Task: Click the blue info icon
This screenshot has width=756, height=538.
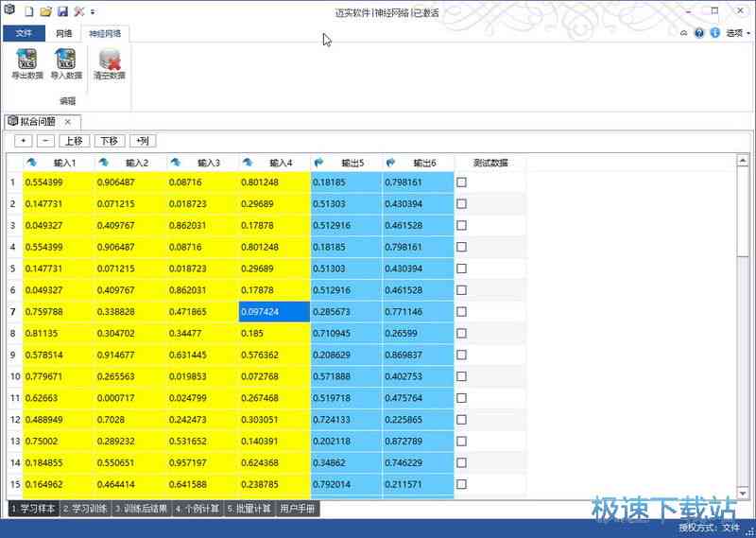Action: coord(715,33)
